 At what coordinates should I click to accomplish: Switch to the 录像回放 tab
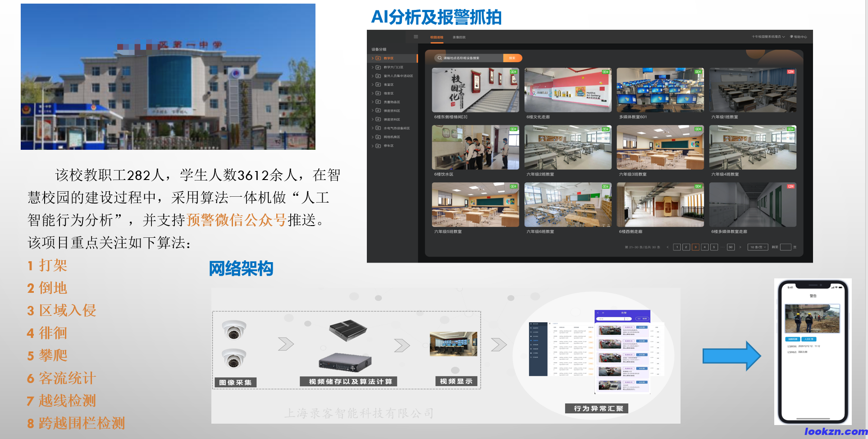tap(459, 37)
